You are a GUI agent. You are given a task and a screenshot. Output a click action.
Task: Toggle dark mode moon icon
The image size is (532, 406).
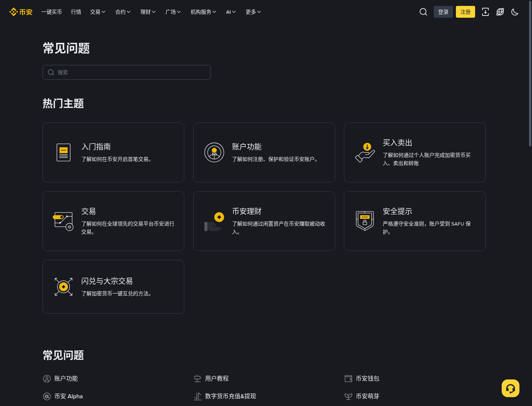(515, 12)
